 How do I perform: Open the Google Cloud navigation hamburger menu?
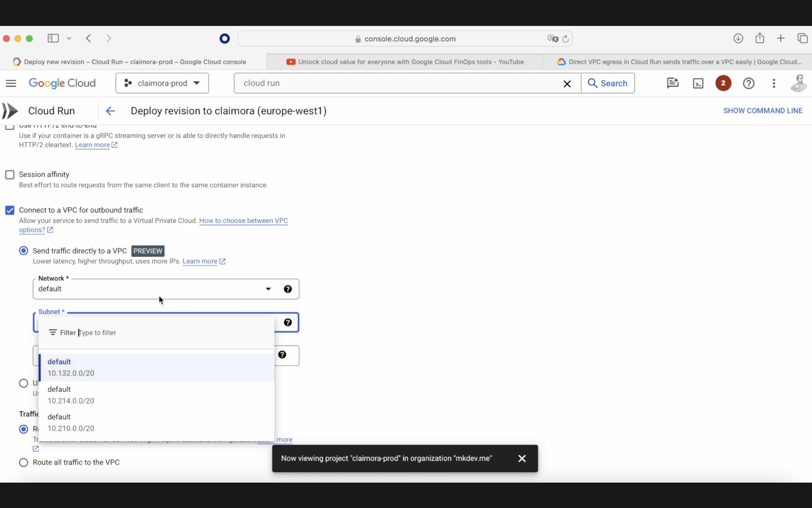11,83
